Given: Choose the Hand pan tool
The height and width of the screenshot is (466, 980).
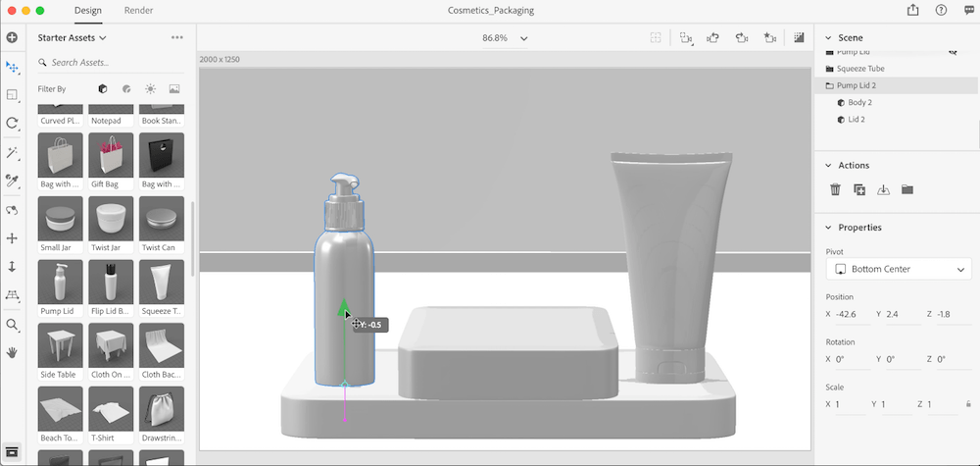Looking at the screenshot, I should (12, 351).
